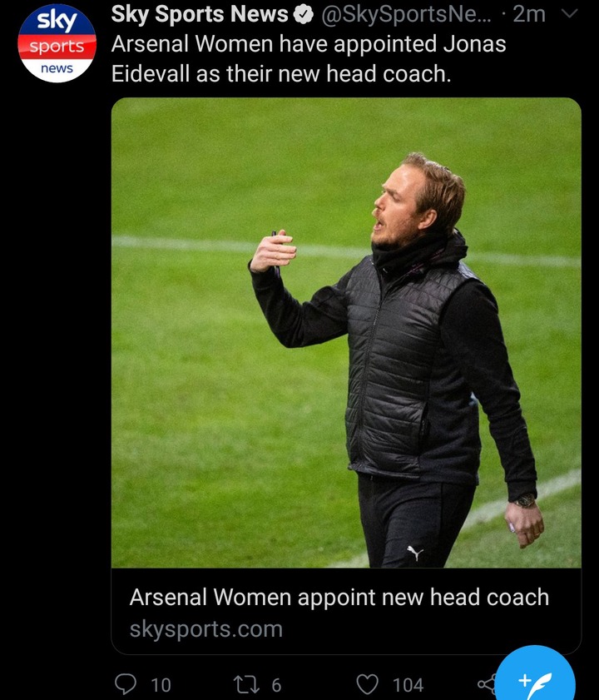This screenshot has height=700, width=599.
Task: View the tweet's 2m timestamp
Action: pyautogui.click(x=529, y=14)
